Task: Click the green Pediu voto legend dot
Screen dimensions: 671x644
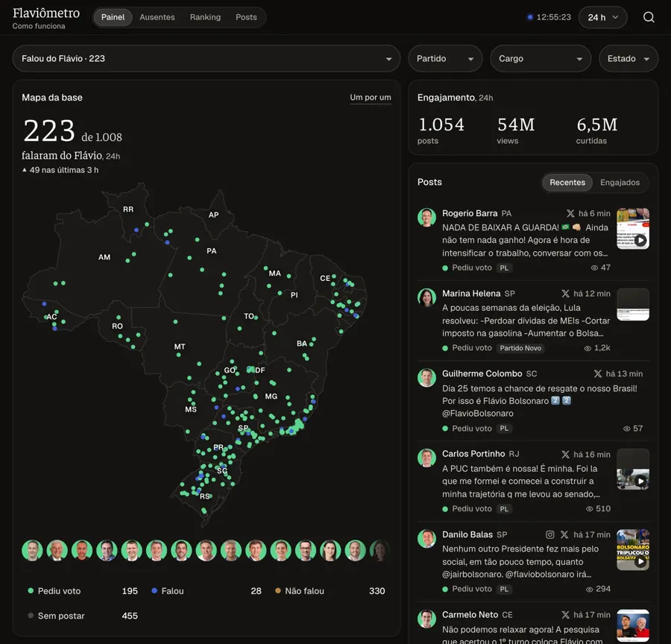Action: [31, 590]
